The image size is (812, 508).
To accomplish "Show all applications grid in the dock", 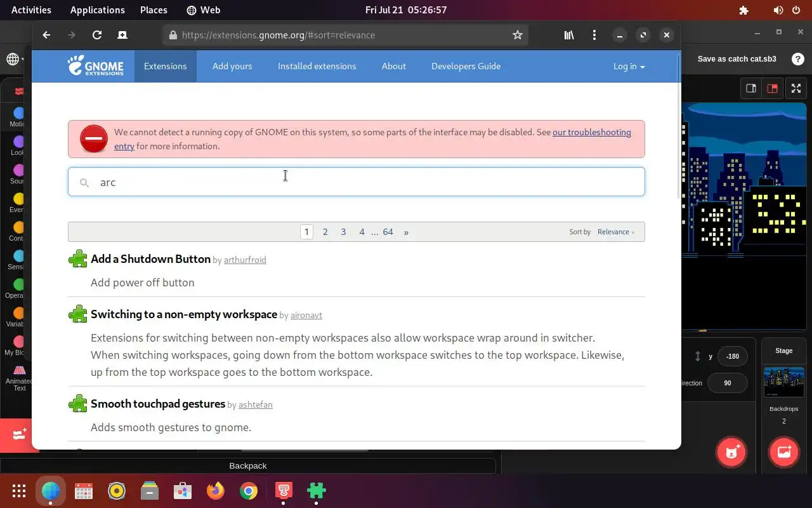I will (x=19, y=491).
